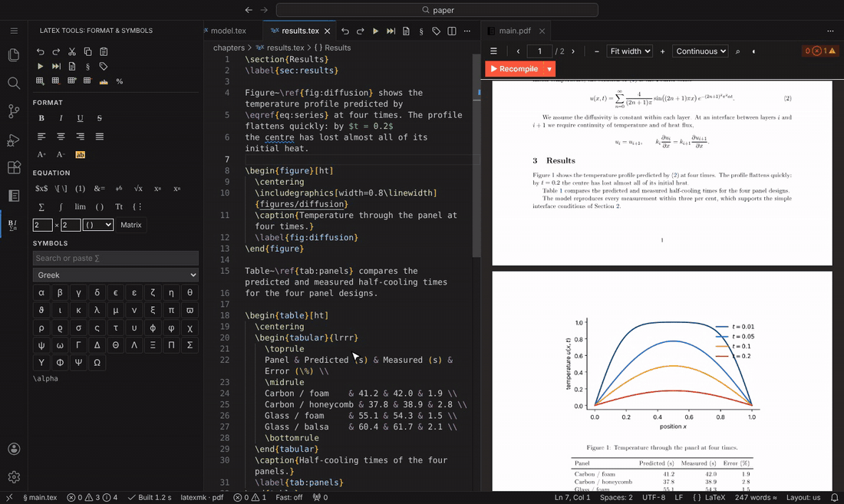Open the Search view in the activity bar
Image resolution: width=844 pixels, height=504 pixels.
tap(14, 83)
